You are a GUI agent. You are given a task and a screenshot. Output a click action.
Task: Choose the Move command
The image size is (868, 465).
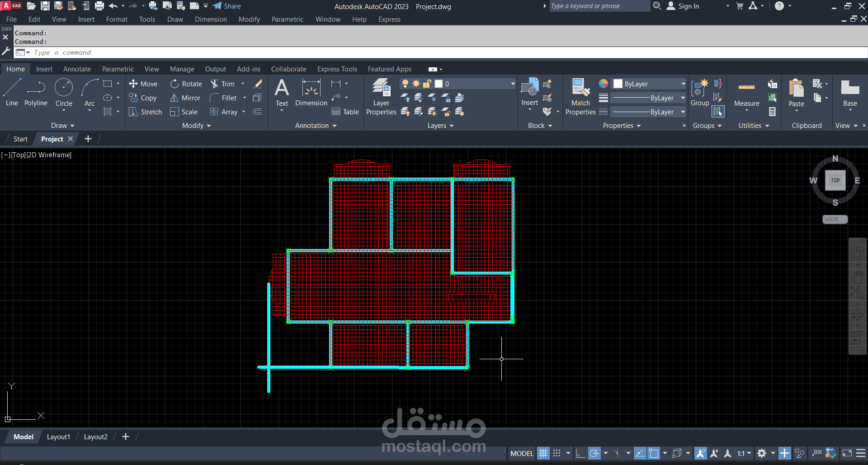[143, 84]
